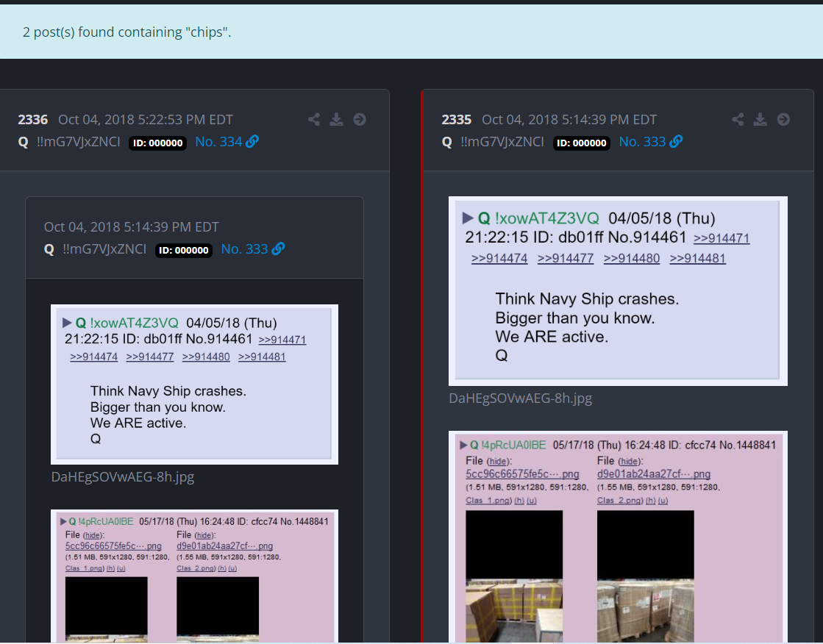Open Navy Ship crashes image in post 2336
The height and width of the screenshot is (644, 823).
[x=194, y=384]
